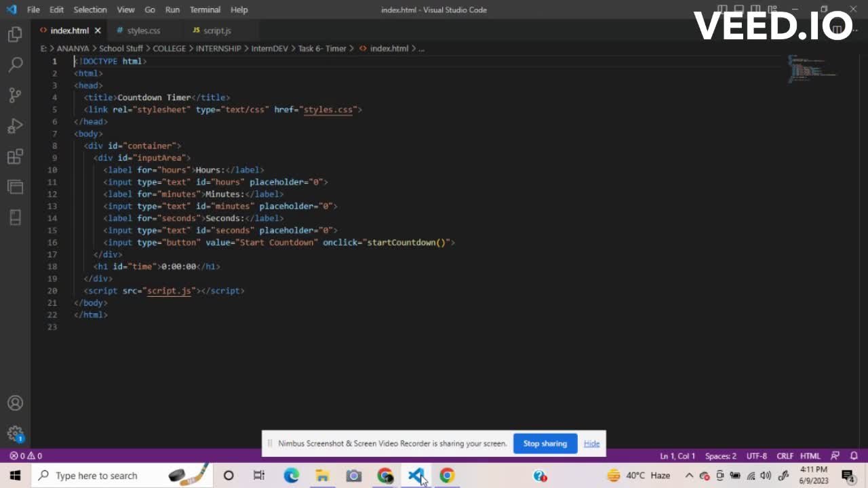Switch to Visual Studio Code taskbar icon
The height and width of the screenshot is (488, 868).
[x=416, y=476]
